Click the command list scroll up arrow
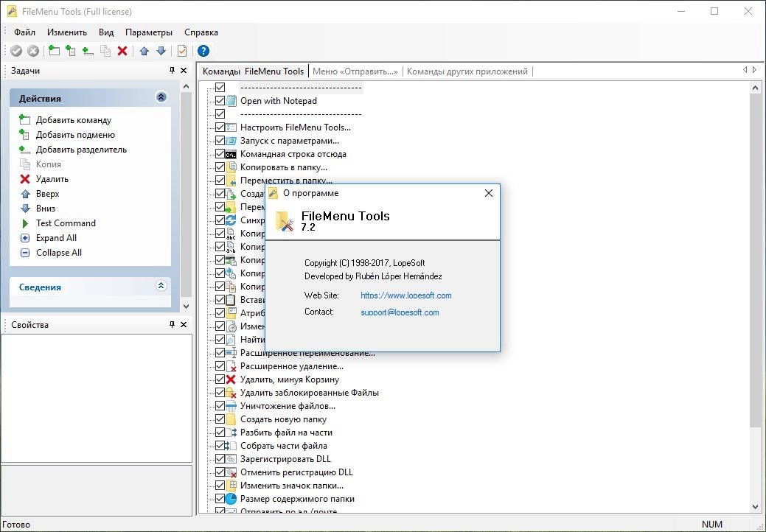Screen dimensions: 766x532 coord(755,88)
